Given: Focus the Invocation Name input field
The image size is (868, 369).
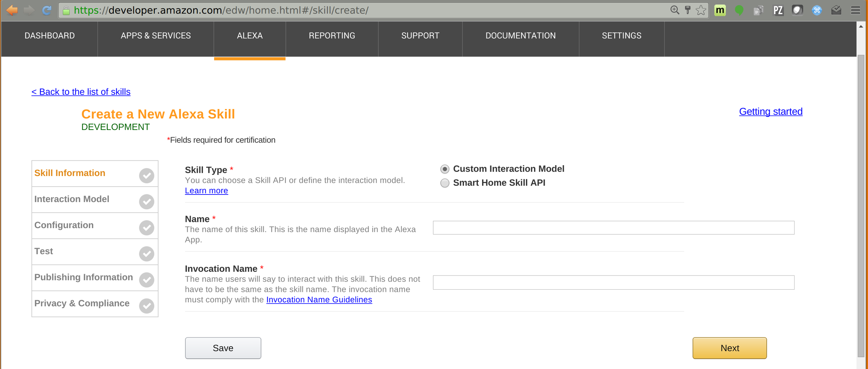Looking at the screenshot, I should [x=613, y=282].
